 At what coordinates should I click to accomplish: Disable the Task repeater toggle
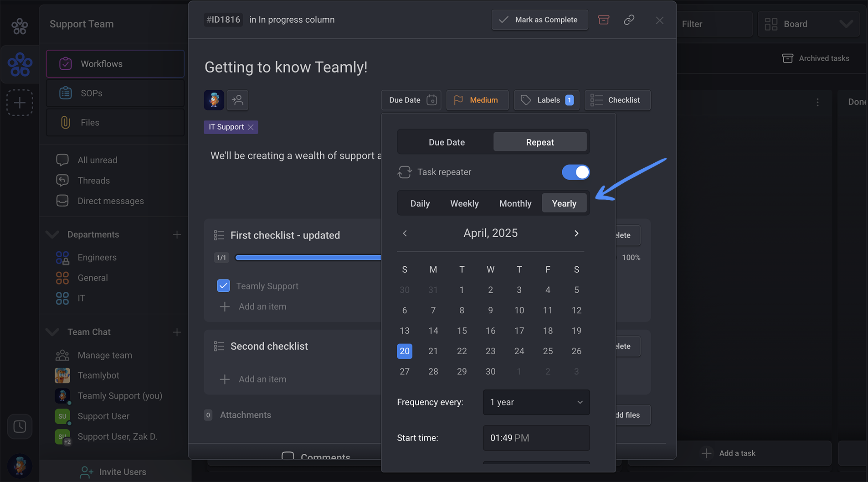575,172
